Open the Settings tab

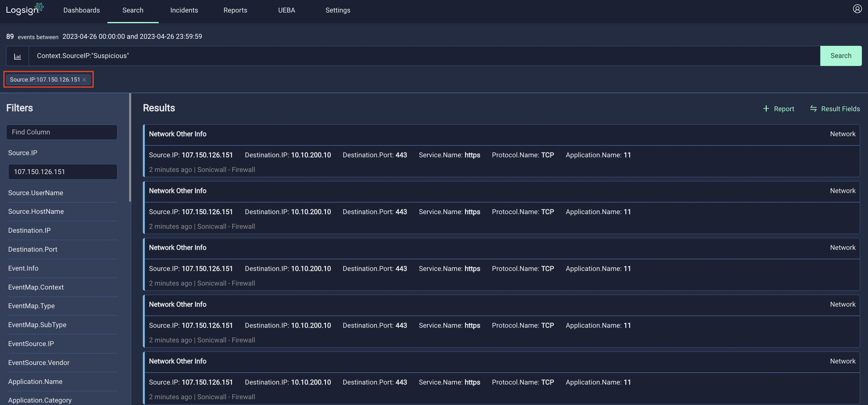[x=338, y=10]
